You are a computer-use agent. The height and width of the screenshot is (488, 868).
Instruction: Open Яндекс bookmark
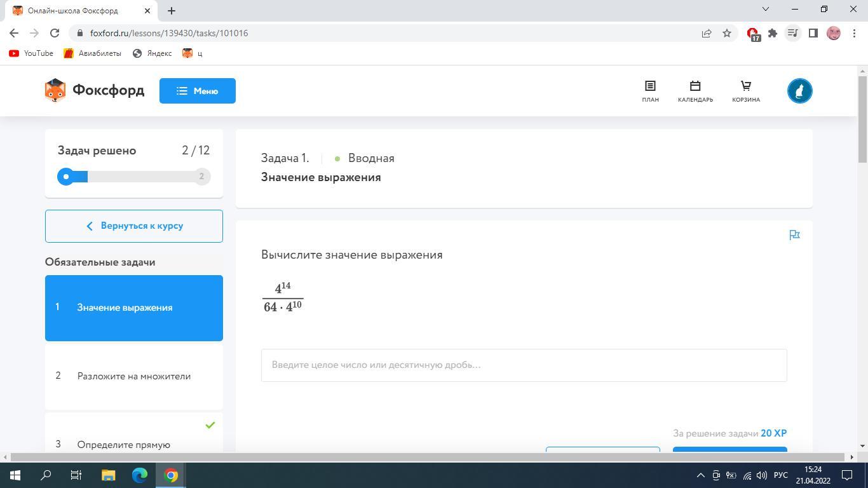152,53
